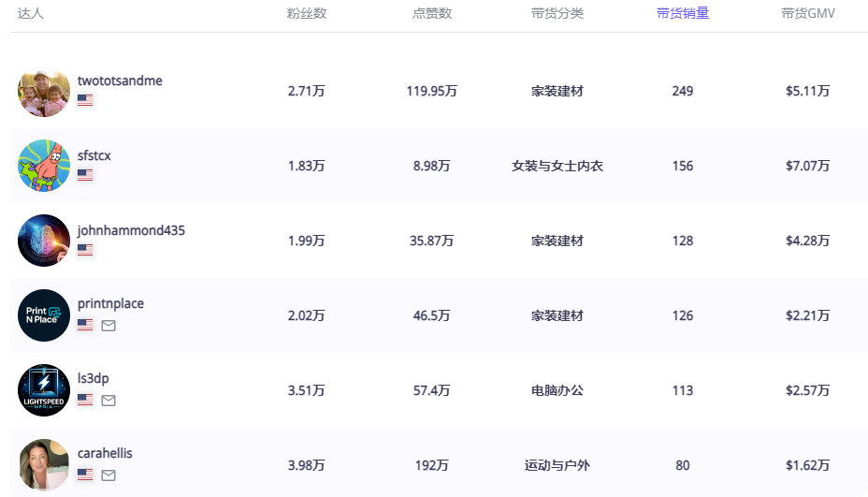Screen dimensions: 868x497
Task: Open the johnhammond435 creator profile link
Action: click(x=131, y=230)
